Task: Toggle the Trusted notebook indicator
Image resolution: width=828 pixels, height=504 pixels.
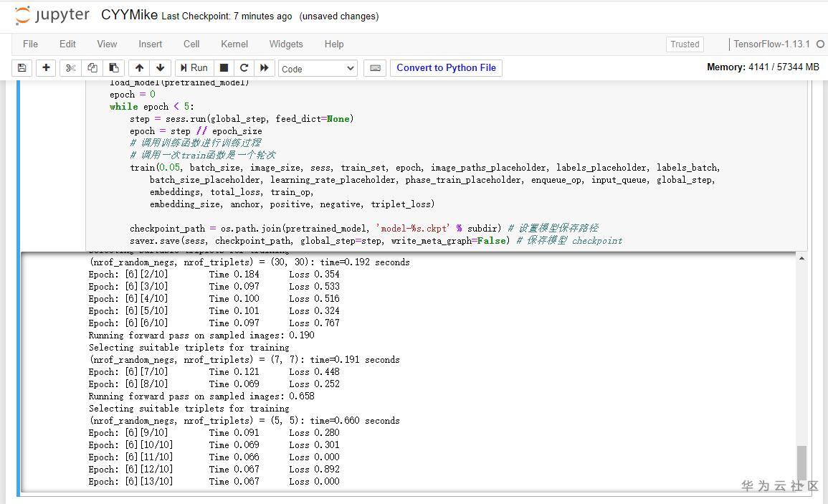Action: pos(685,44)
